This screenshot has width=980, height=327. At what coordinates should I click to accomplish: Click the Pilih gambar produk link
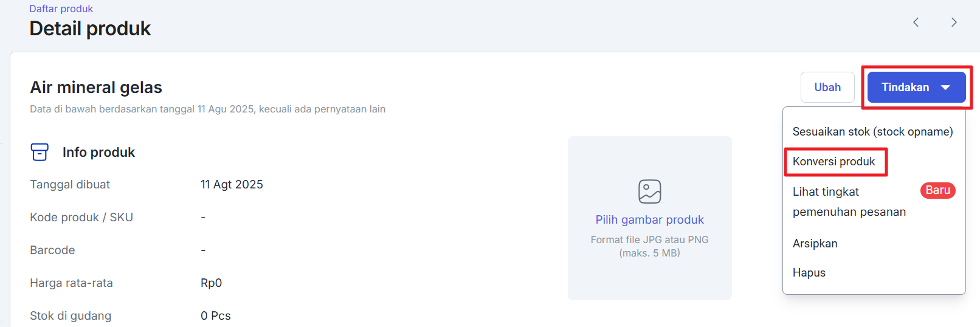(649, 220)
